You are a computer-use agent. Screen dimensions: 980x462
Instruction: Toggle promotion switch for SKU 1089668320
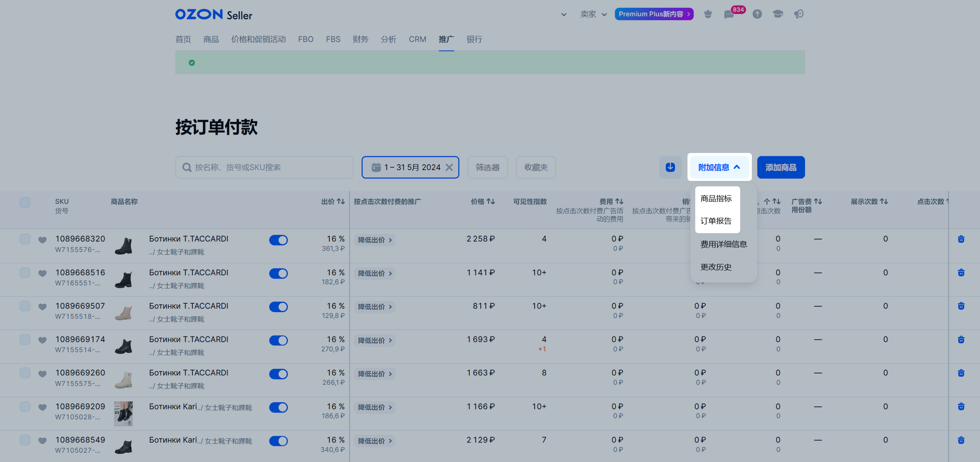[278, 240]
